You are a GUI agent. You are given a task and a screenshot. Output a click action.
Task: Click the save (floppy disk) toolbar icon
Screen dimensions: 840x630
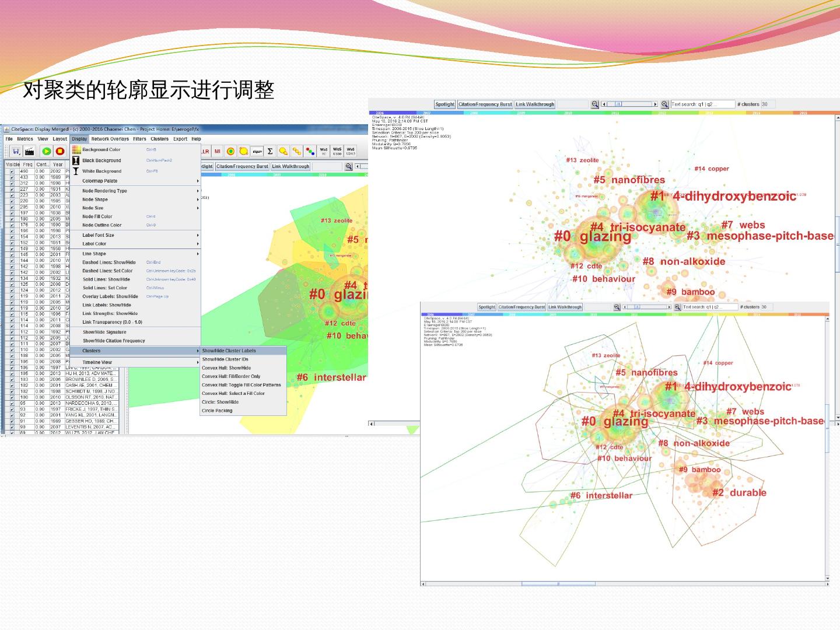click(16, 151)
